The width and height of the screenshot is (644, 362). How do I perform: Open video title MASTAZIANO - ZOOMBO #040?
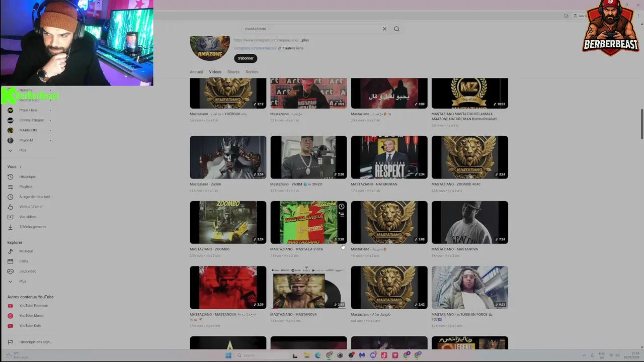[456, 184]
